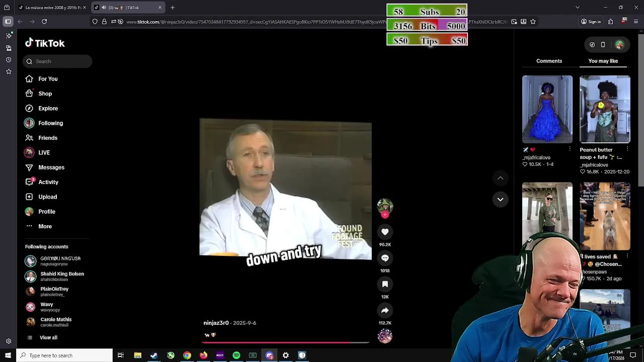Open history in the browser sidebar

pyautogui.click(x=9, y=60)
